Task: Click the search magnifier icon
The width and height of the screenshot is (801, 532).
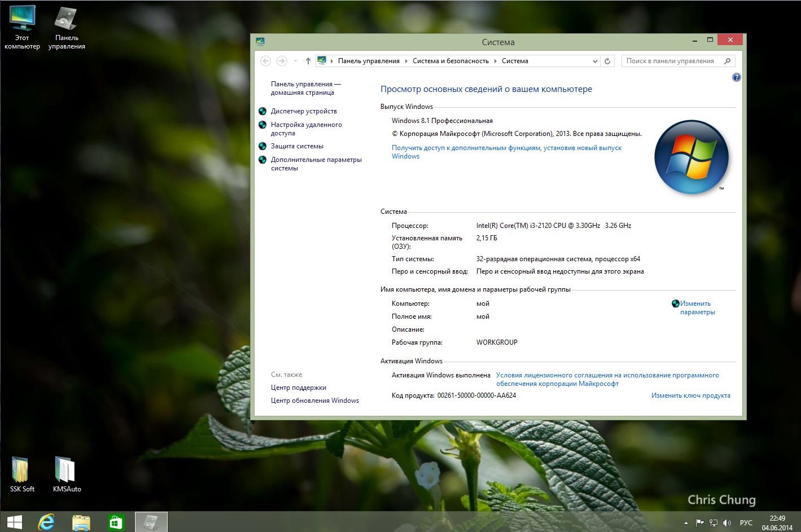Action: [x=728, y=61]
